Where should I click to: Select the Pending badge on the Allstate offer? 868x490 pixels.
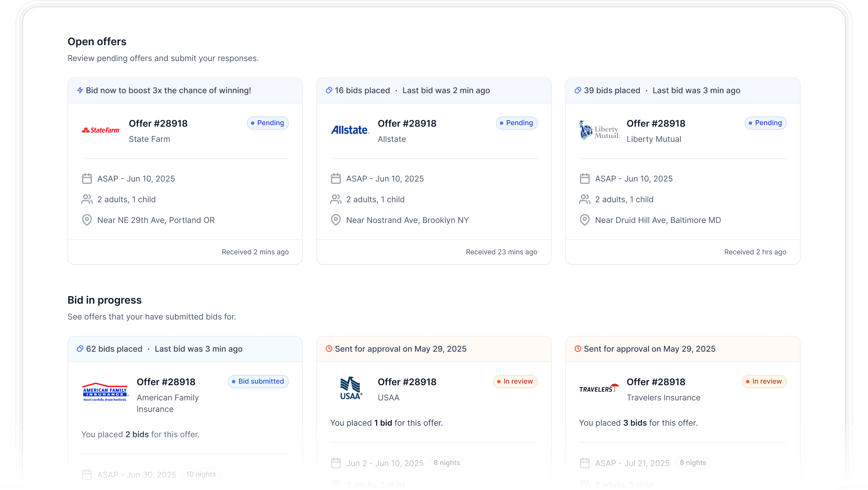(516, 123)
